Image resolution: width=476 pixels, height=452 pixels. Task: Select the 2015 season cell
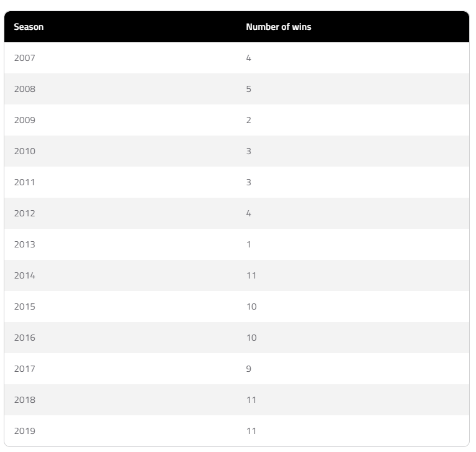point(25,307)
